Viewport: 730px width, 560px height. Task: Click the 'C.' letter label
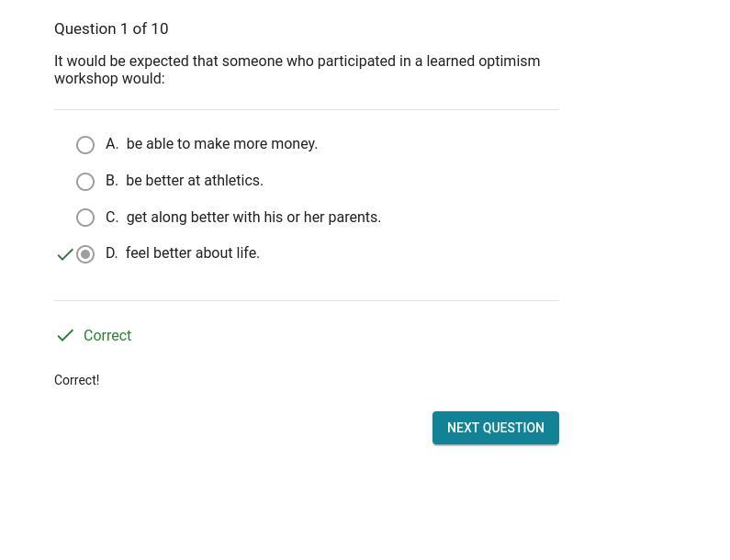click(112, 218)
